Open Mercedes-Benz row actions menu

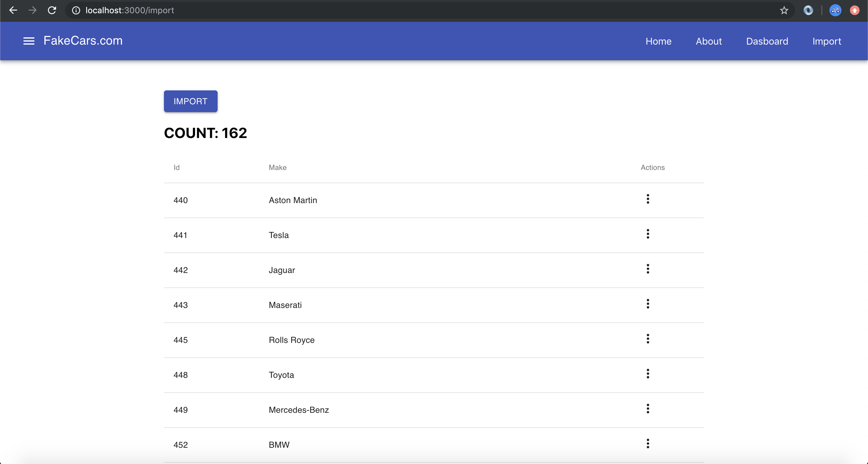coord(648,409)
